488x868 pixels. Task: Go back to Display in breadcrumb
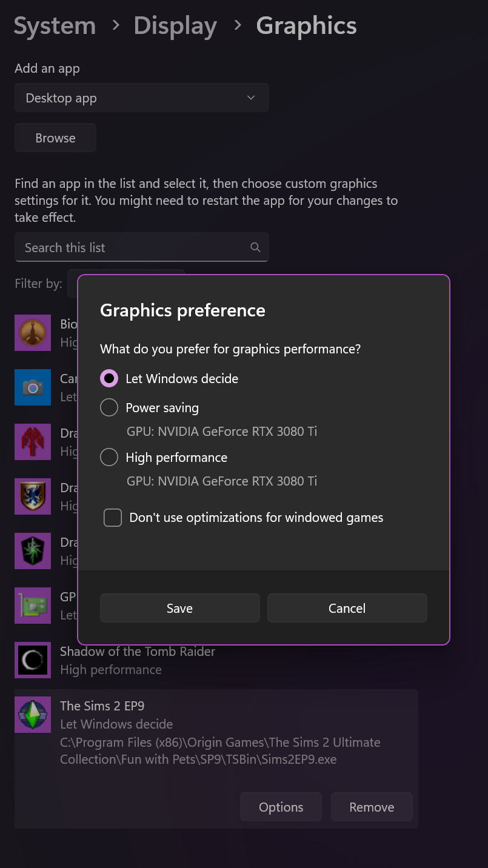click(x=175, y=26)
